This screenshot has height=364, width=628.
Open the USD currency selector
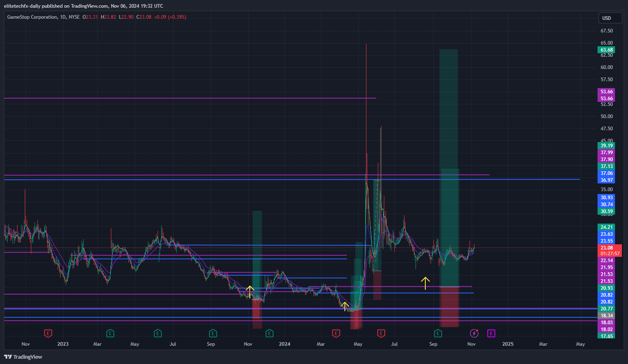pos(610,18)
